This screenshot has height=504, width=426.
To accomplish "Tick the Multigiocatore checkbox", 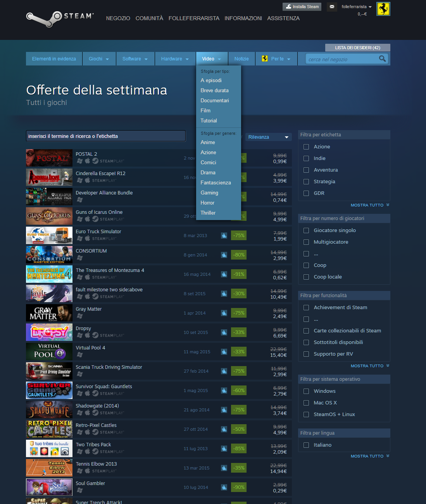I will [306, 242].
